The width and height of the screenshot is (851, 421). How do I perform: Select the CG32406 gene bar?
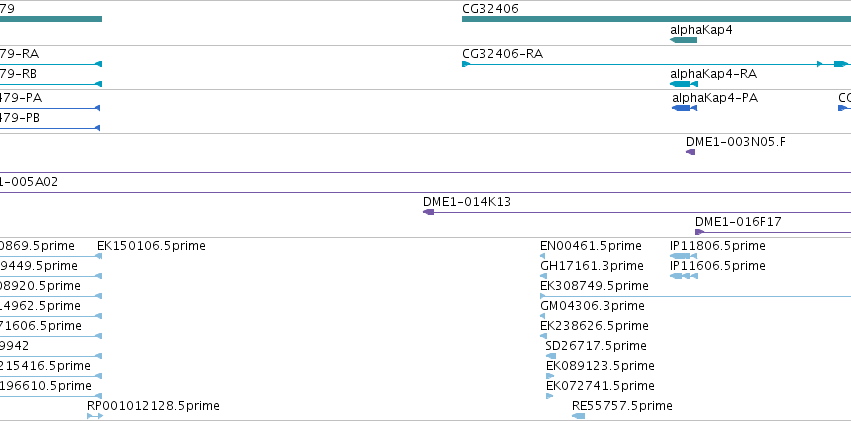click(656, 19)
